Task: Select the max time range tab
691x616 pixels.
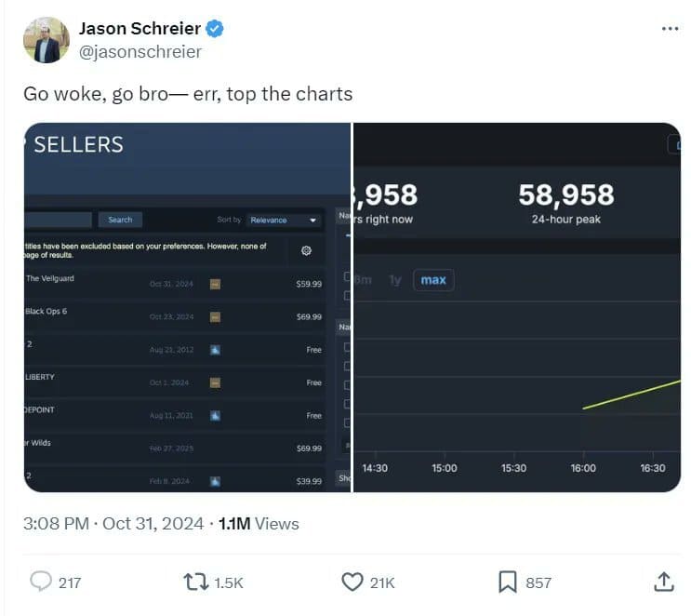Action: [x=433, y=280]
